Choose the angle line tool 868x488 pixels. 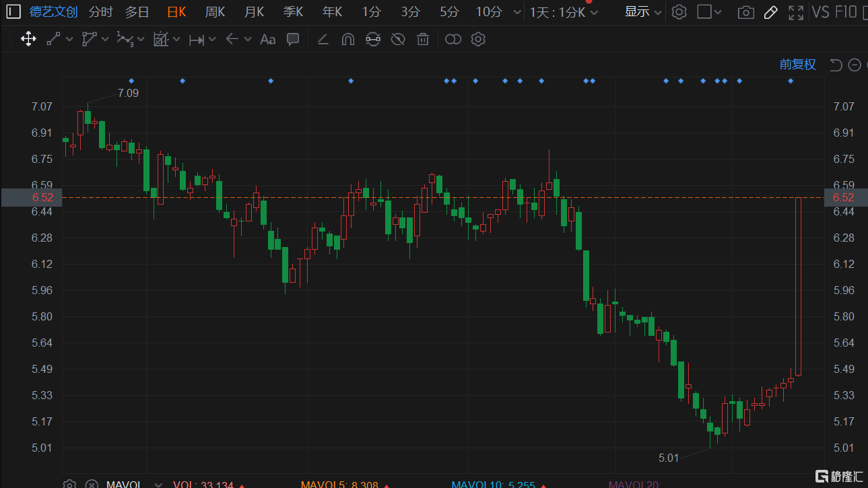[323, 39]
